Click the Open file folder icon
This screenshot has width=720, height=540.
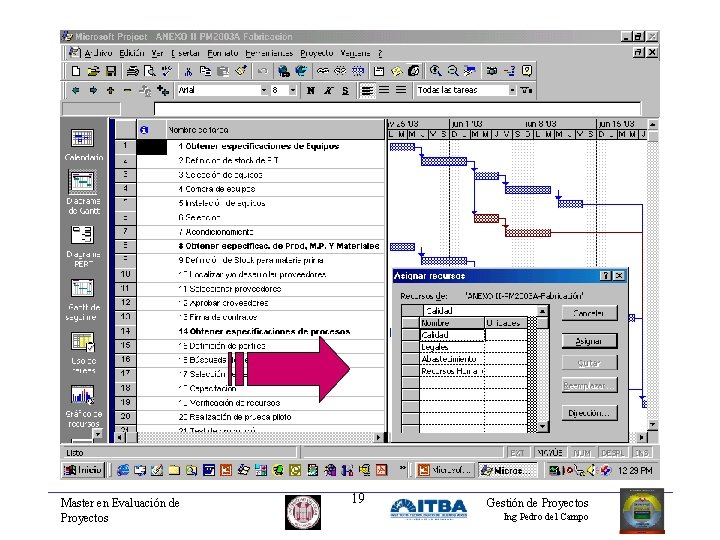[93, 71]
